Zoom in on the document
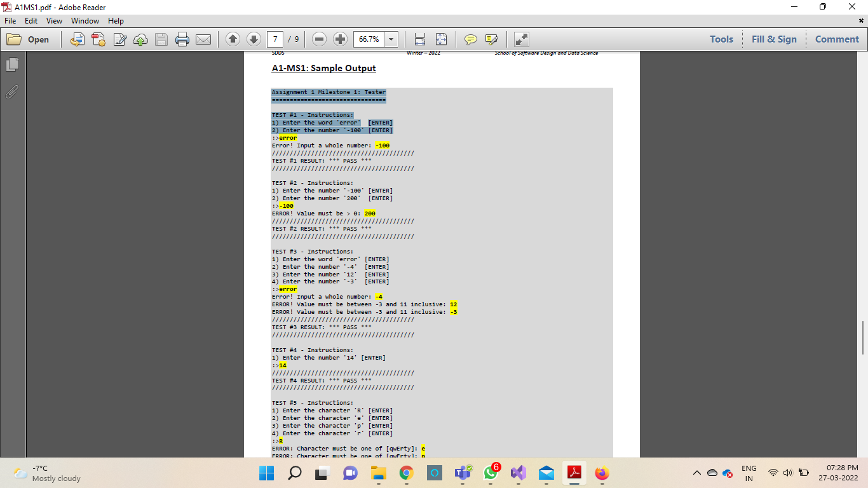Viewport: 868px width, 488px height. pos(340,39)
